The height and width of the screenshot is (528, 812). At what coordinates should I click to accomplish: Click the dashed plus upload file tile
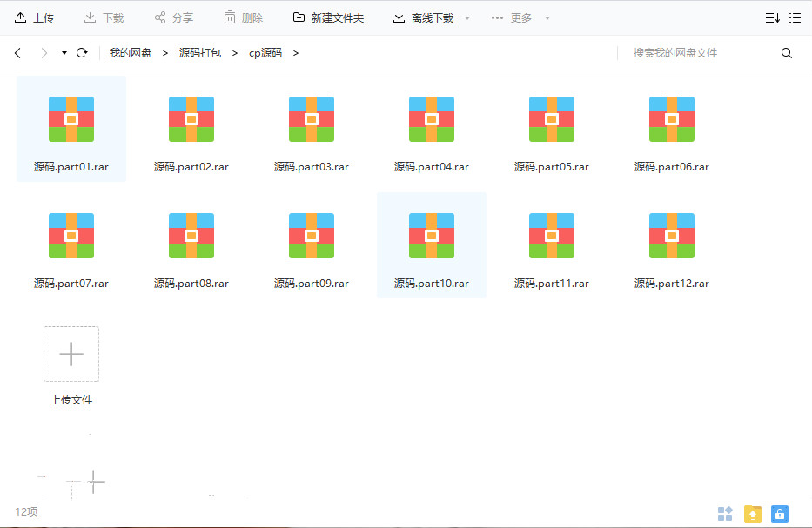pyautogui.click(x=71, y=354)
